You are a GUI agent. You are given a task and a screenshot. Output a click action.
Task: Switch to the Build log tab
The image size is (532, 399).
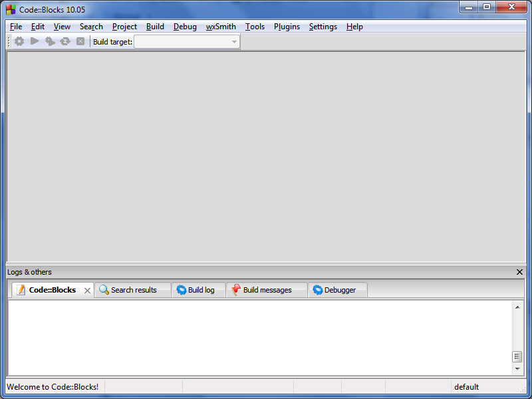[200, 290]
